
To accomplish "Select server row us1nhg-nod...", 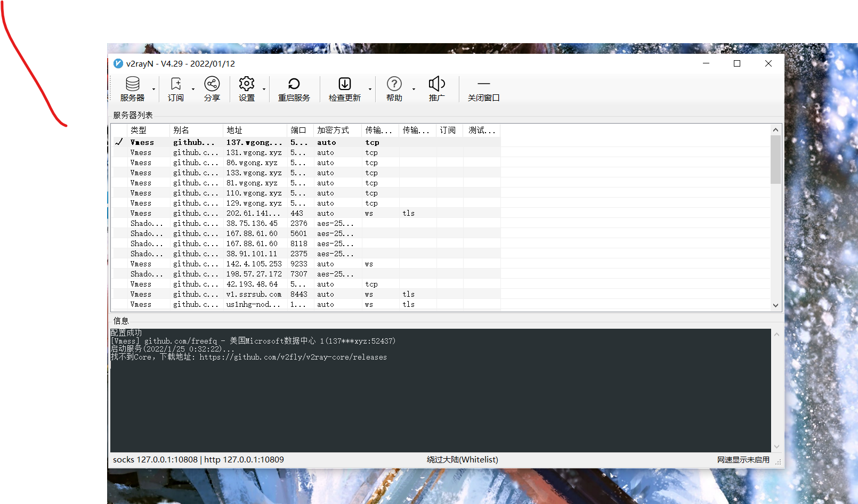I will (306, 304).
